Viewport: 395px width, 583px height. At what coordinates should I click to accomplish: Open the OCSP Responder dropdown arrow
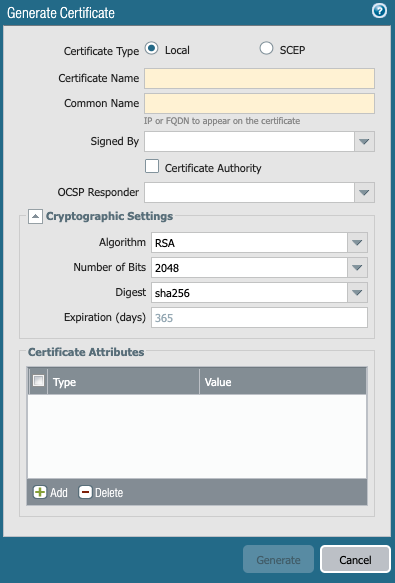coord(364,193)
